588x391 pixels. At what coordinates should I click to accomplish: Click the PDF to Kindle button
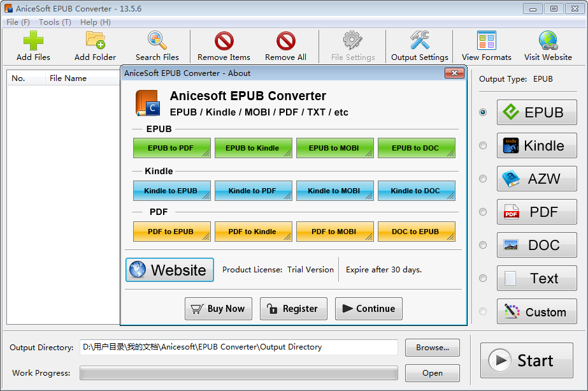click(x=254, y=232)
